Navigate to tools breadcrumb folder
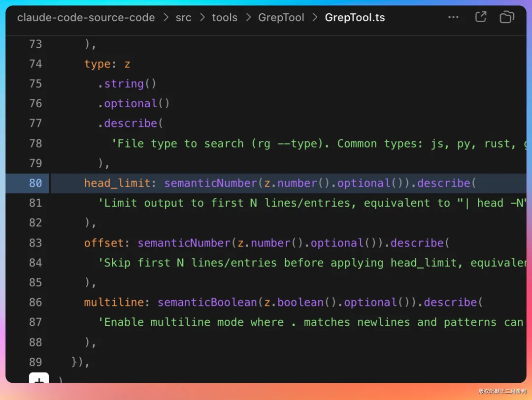This screenshot has width=532, height=400. pos(225,17)
